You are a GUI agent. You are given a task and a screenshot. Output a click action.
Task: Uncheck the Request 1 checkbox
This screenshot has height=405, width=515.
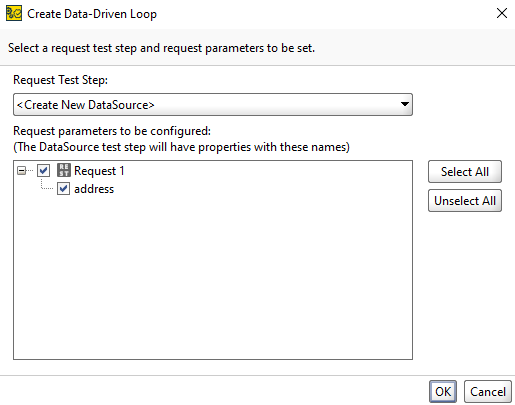tap(43, 171)
